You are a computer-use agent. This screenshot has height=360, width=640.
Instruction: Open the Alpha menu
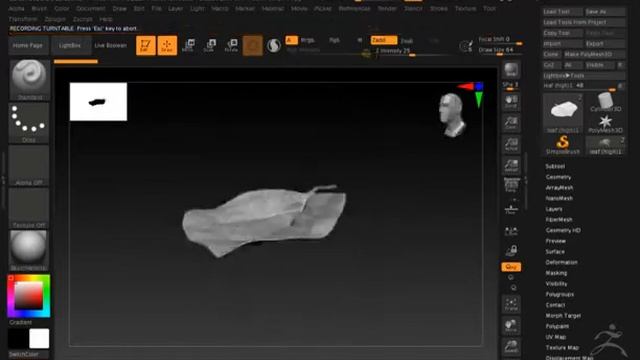pos(17,9)
